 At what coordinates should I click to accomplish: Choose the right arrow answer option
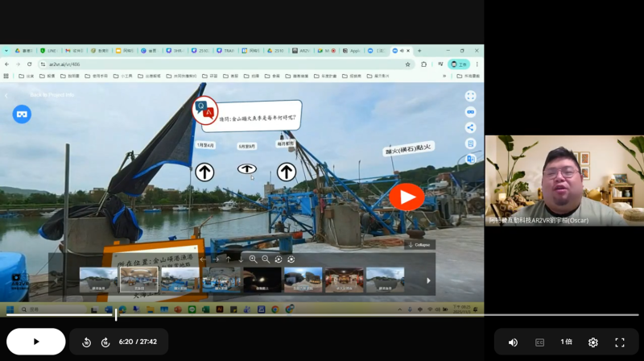point(286,172)
